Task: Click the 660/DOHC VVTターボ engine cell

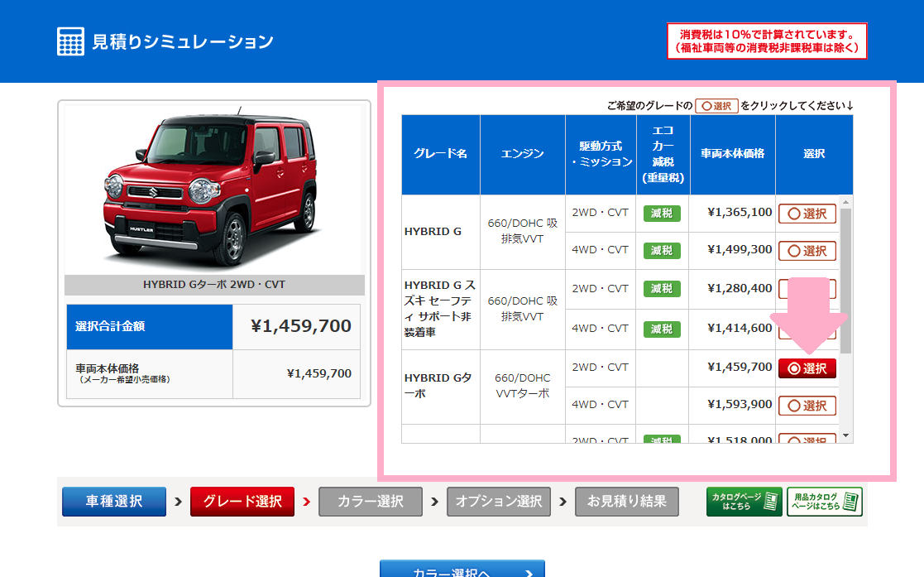Action: click(523, 386)
